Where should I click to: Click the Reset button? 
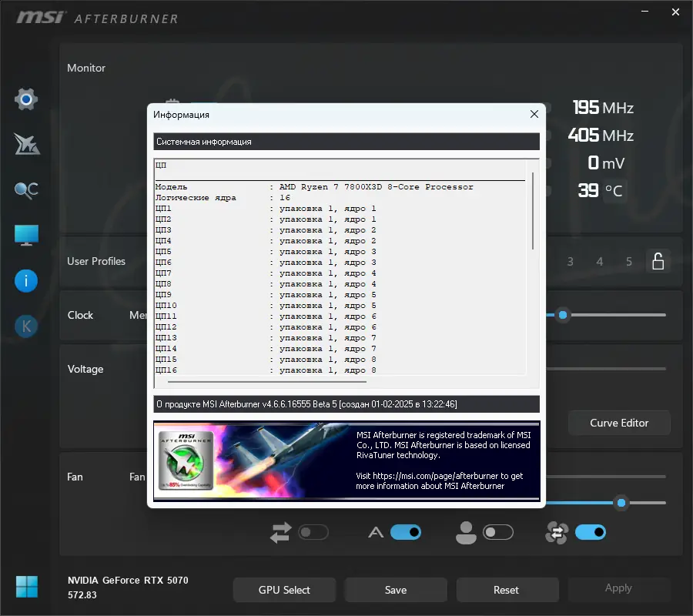[506, 590]
